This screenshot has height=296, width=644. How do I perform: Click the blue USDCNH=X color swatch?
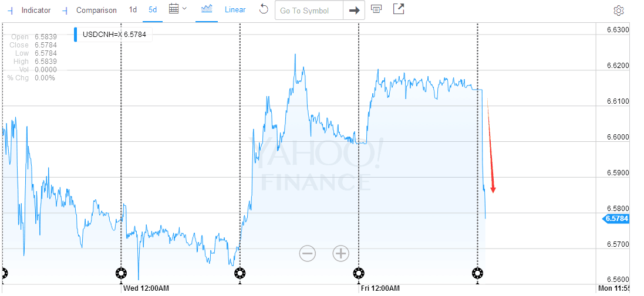click(x=76, y=35)
